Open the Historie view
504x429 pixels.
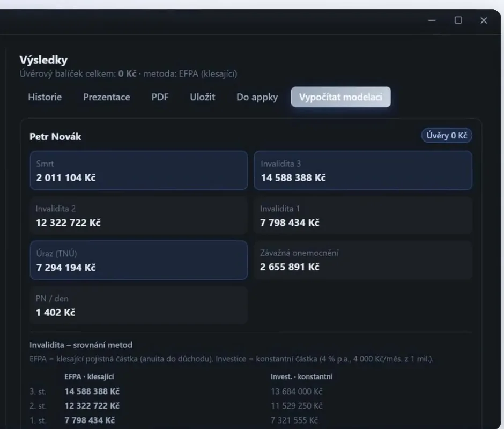(45, 97)
